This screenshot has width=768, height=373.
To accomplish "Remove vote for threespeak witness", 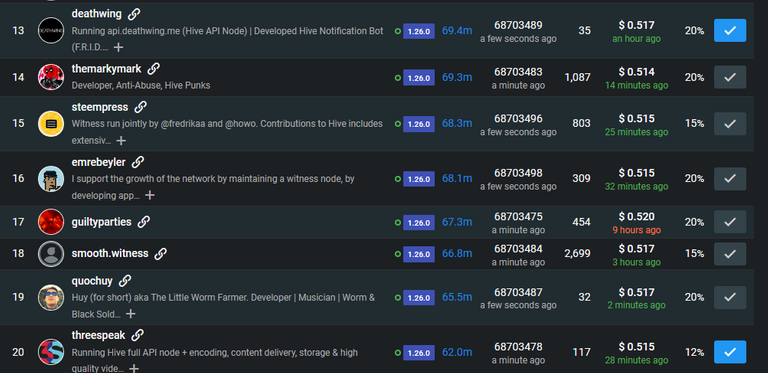I will click(730, 352).
